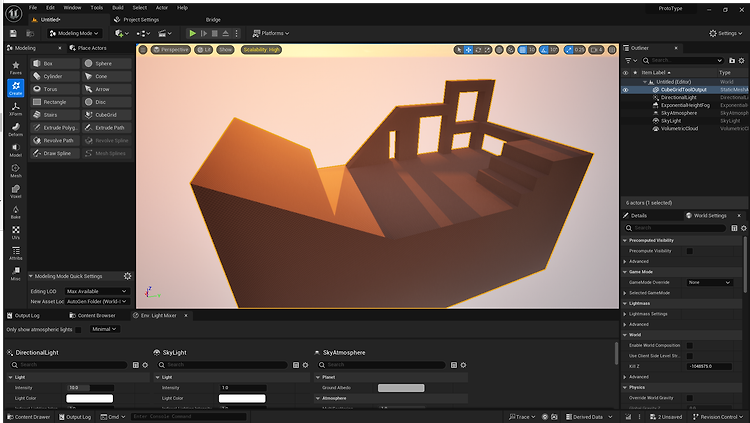Open the File menu
This screenshot has width=750, height=423.
tap(33, 8)
